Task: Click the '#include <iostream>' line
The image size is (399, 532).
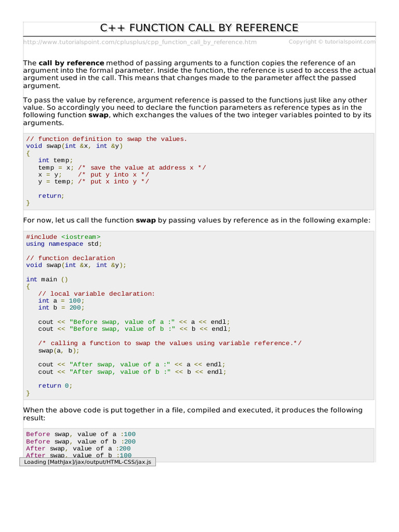Action: coord(63,237)
